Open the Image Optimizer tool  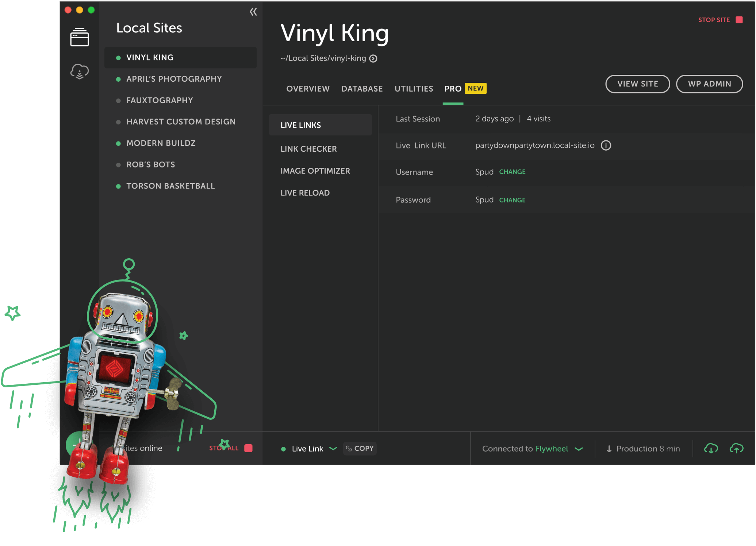(315, 170)
